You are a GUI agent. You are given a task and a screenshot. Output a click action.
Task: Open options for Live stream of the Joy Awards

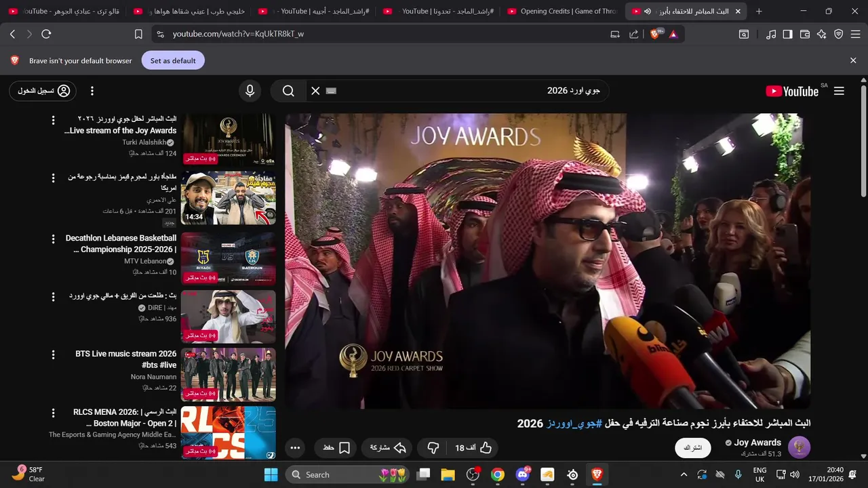pyautogui.click(x=53, y=120)
